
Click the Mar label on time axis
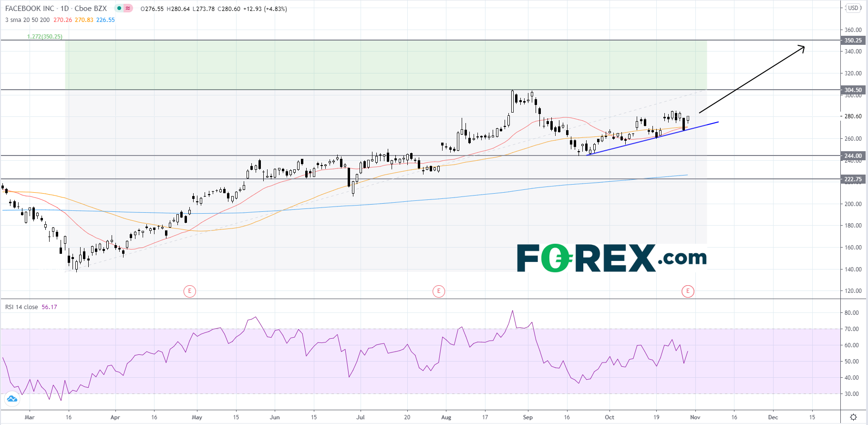(x=30, y=417)
